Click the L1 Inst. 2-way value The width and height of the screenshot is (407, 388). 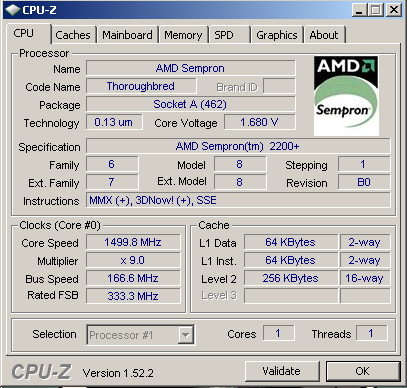365,260
